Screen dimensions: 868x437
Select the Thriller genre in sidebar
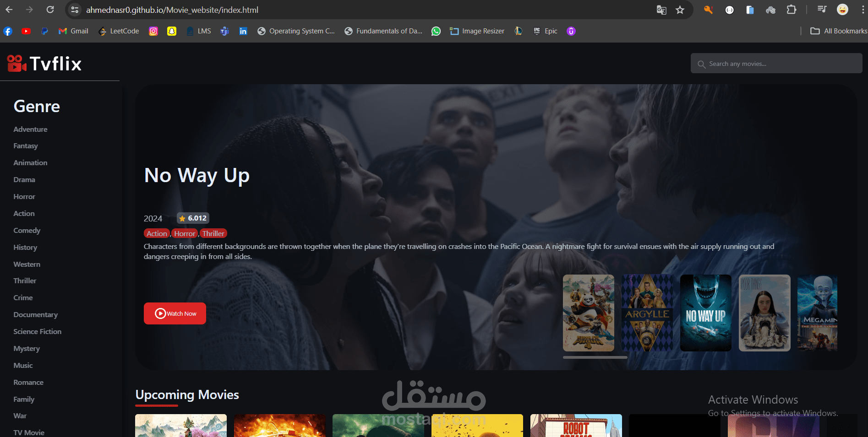[x=25, y=281]
